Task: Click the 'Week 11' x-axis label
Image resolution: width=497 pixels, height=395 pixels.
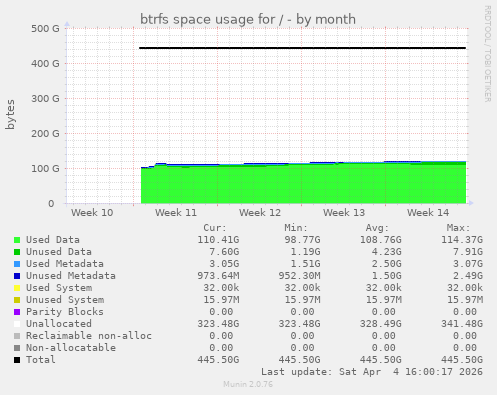Action: [176, 212]
